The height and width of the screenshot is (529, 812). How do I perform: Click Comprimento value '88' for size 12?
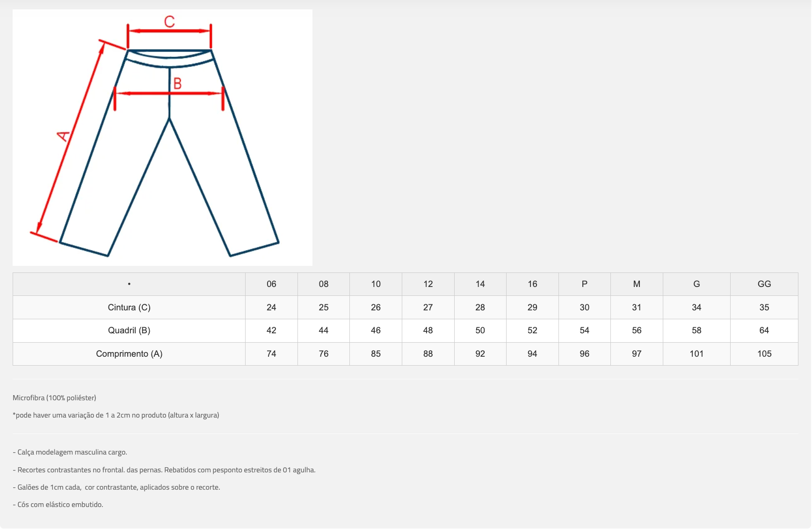point(428,354)
